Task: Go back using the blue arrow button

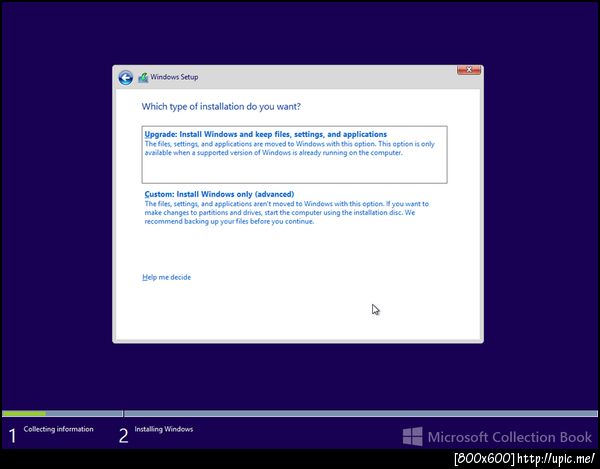Action: [126, 78]
